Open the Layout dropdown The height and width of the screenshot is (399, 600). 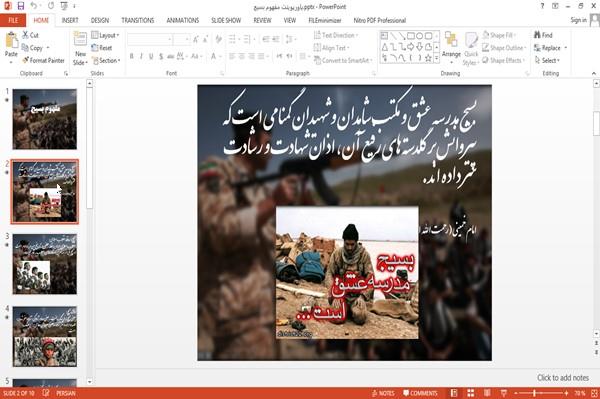105,35
